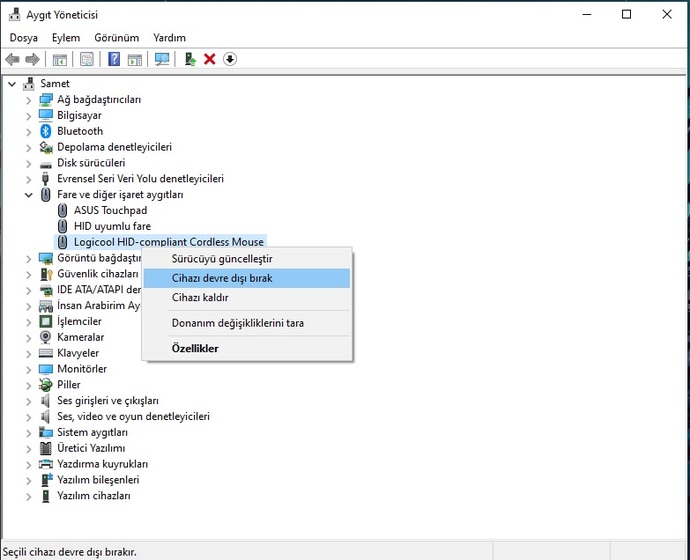The width and height of the screenshot is (690, 560).
Task: Click the Ağ bağdaştırıcıları network icon
Action: click(46, 99)
